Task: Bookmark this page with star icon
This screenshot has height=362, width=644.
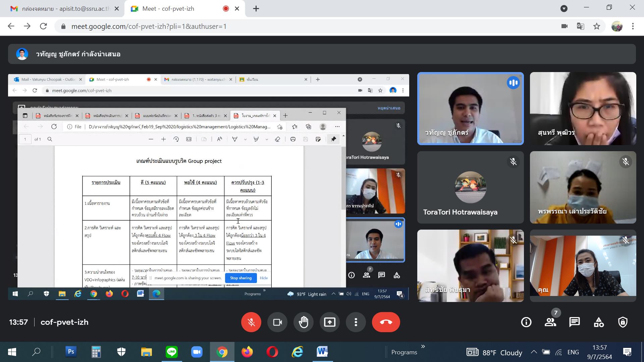Action: 597,26
